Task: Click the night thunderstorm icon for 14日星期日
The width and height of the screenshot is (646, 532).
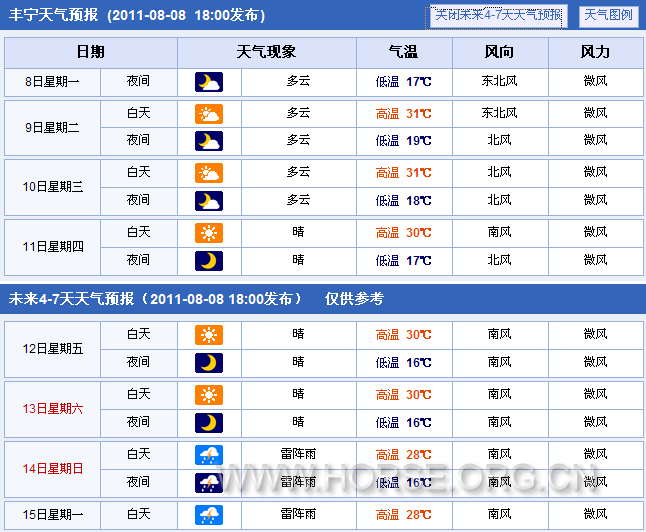Action: click(209, 483)
